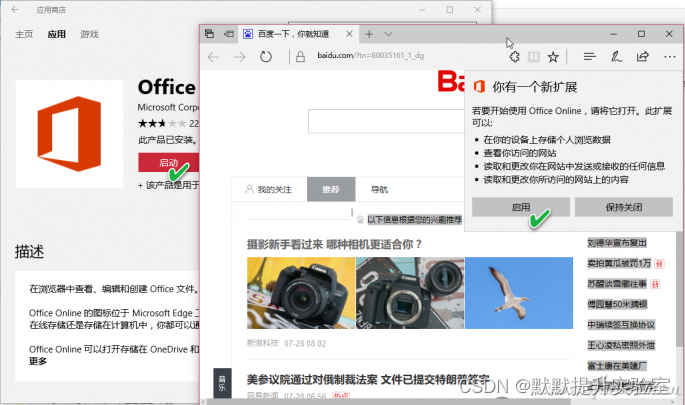This screenshot has width=685, height=405.
Task: Open a new tab in Edge
Action: [x=369, y=34]
